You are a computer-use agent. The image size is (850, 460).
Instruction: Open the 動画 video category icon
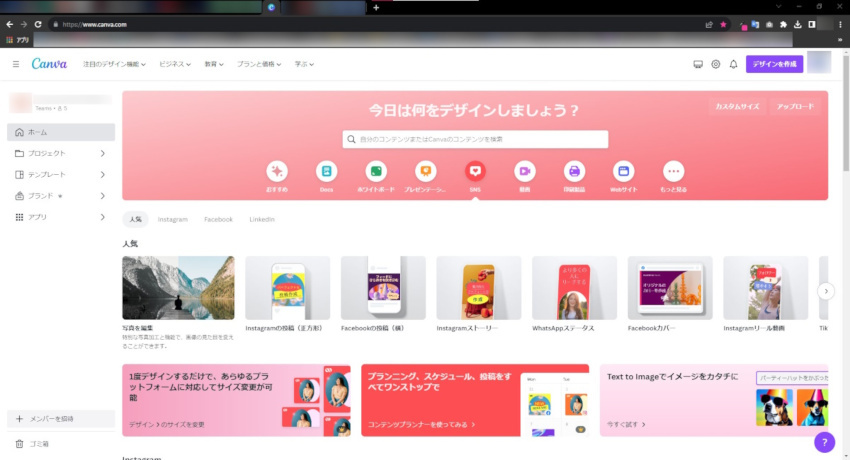pos(524,171)
